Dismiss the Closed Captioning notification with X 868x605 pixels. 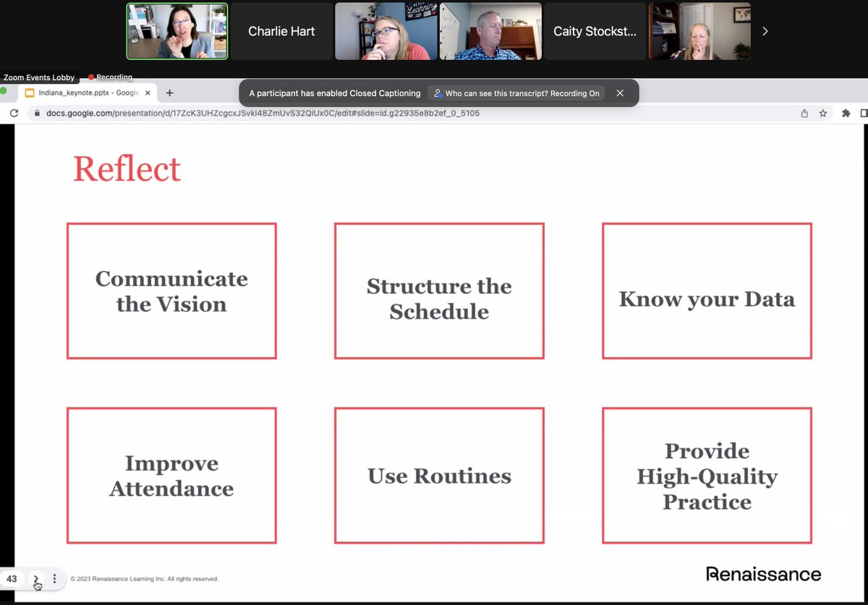[620, 93]
